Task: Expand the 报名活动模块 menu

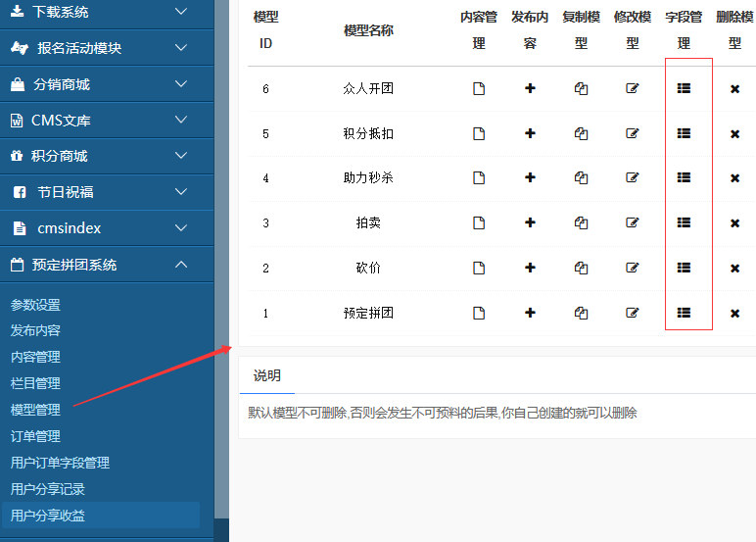Action: pos(107,48)
